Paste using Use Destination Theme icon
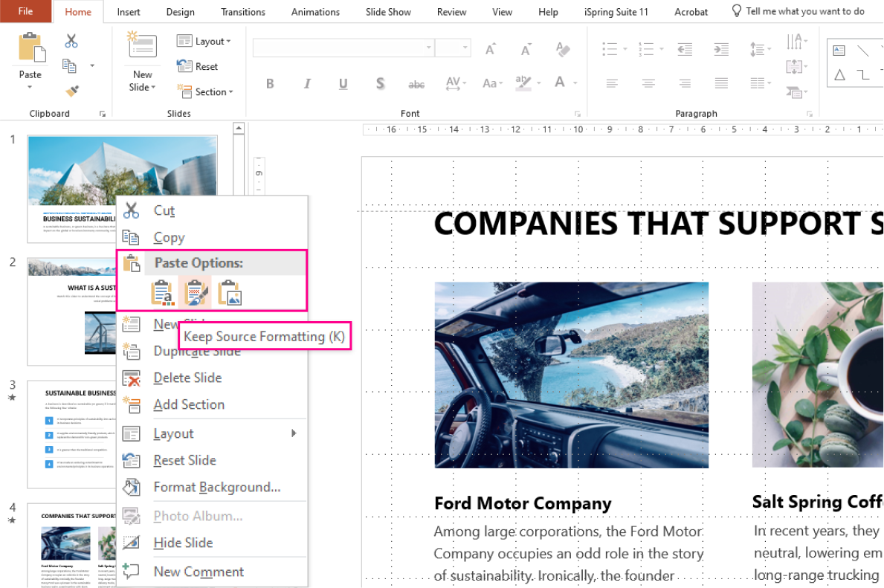 pyautogui.click(x=162, y=293)
